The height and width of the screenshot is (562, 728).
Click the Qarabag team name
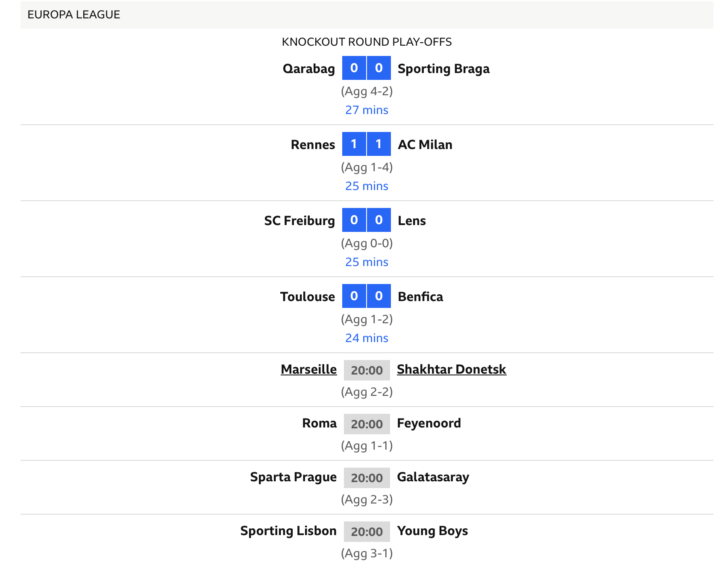click(308, 69)
